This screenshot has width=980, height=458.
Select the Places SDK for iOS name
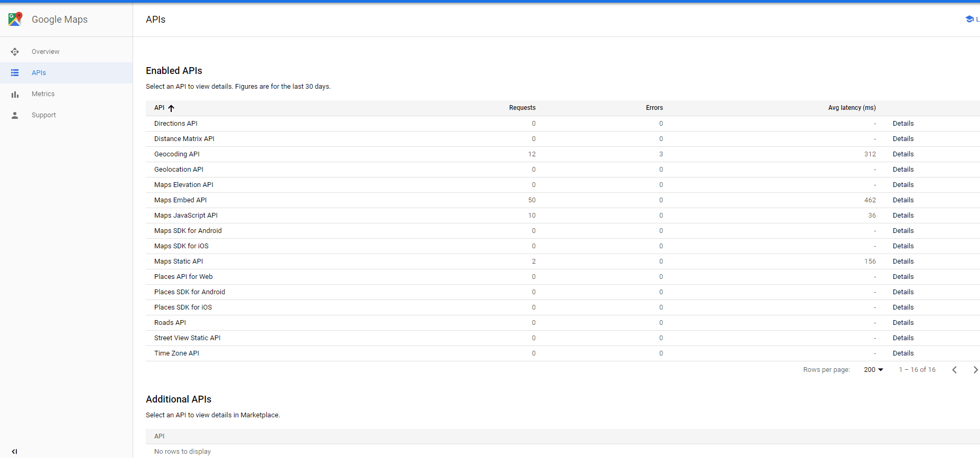[183, 307]
